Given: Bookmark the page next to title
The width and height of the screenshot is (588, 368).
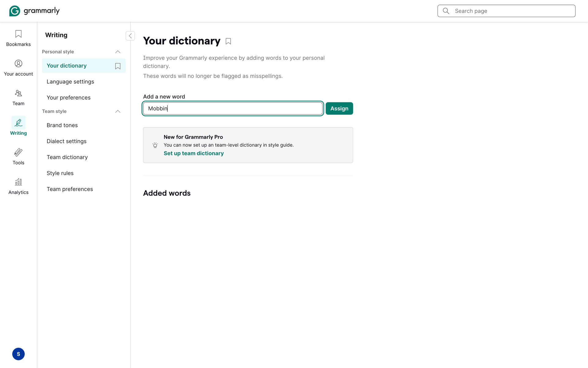Looking at the screenshot, I should click(228, 41).
